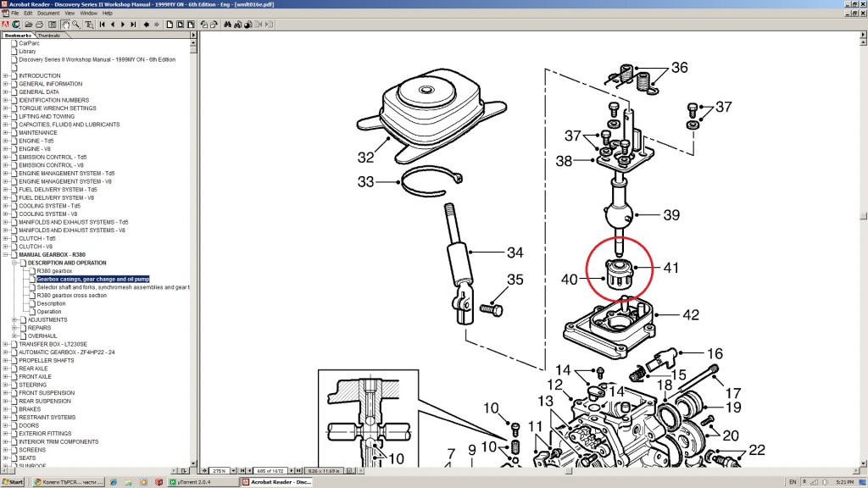Click the Find binoculars icon

click(227, 25)
